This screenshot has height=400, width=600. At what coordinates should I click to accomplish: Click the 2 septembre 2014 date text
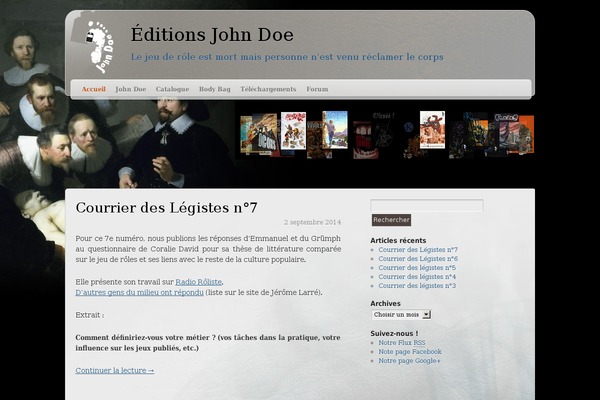pyautogui.click(x=313, y=222)
